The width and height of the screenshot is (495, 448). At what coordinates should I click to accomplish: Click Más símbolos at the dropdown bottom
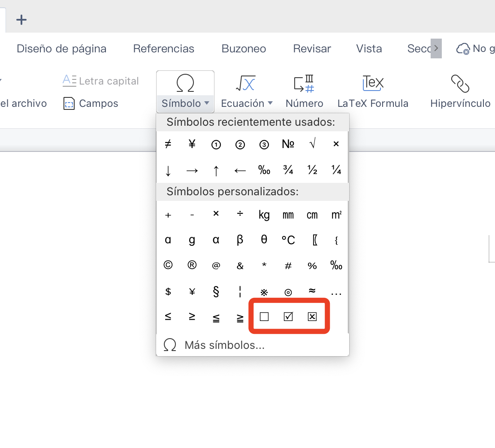[224, 345]
